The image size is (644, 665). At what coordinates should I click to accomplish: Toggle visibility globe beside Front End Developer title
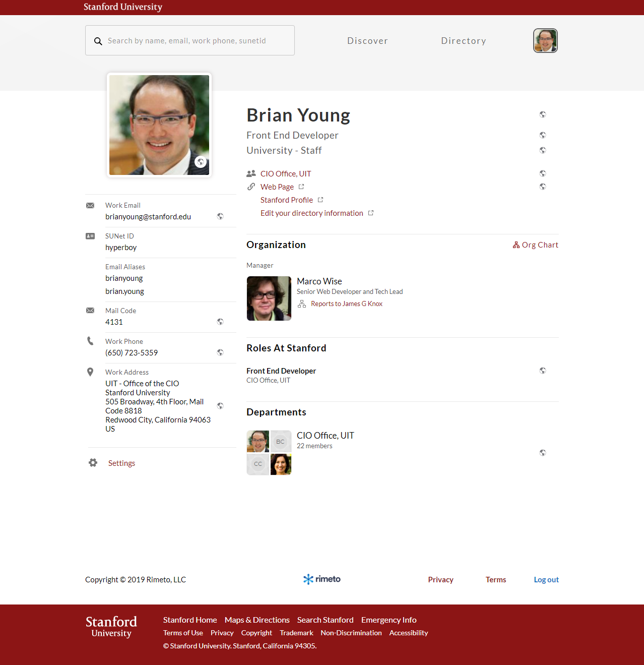click(543, 135)
